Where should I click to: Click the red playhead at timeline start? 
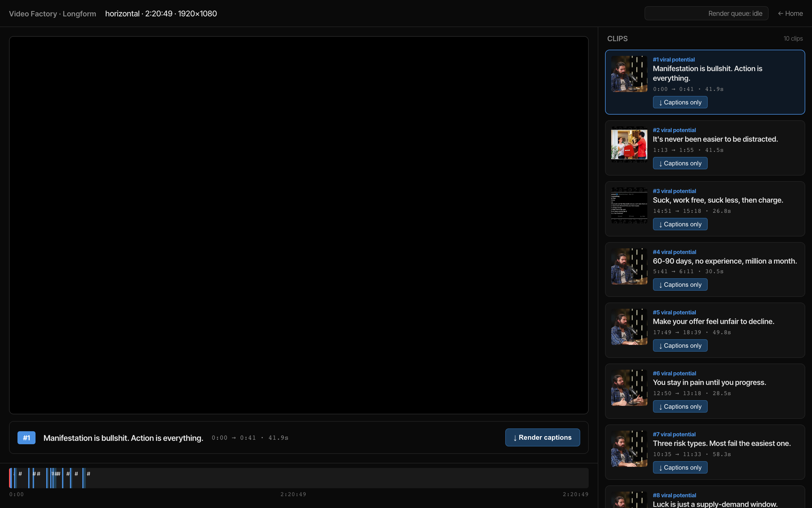pyautogui.click(x=10, y=478)
